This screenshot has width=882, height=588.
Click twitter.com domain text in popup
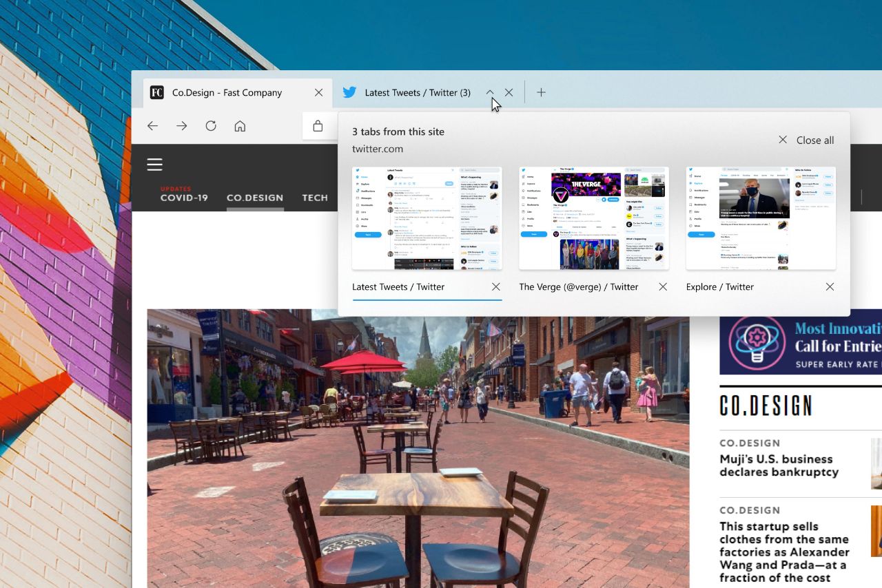click(x=378, y=149)
